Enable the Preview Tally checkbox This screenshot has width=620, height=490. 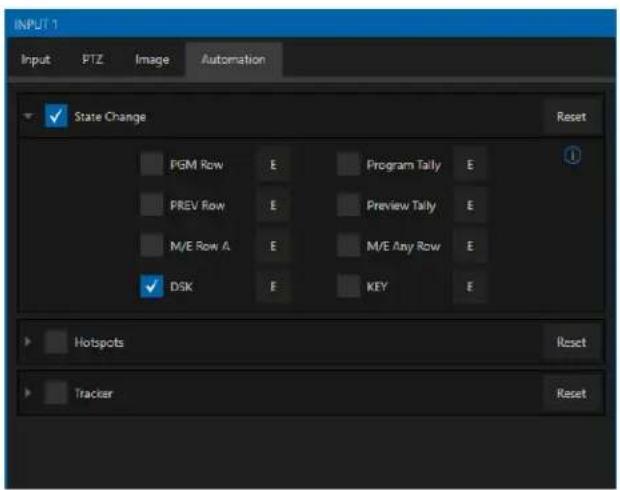click(348, 205)
